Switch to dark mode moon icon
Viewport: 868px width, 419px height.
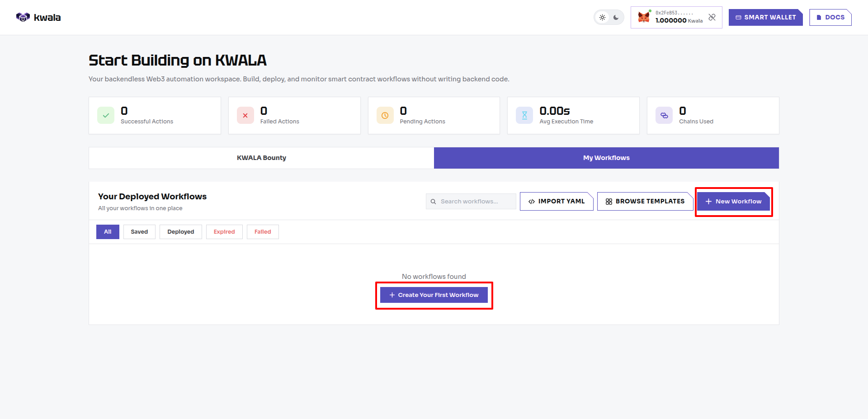tap(616, 18)
